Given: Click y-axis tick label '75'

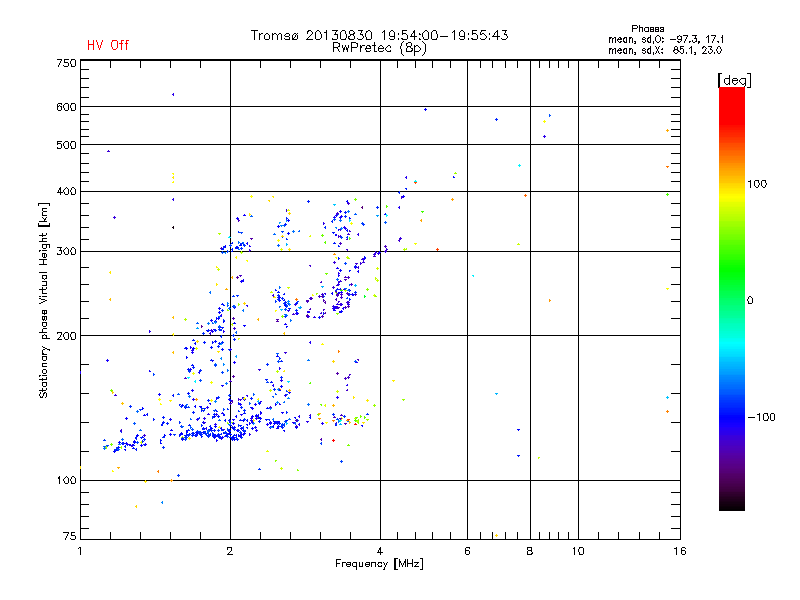Looking at the screenshot, I should [x=70, y=536].
